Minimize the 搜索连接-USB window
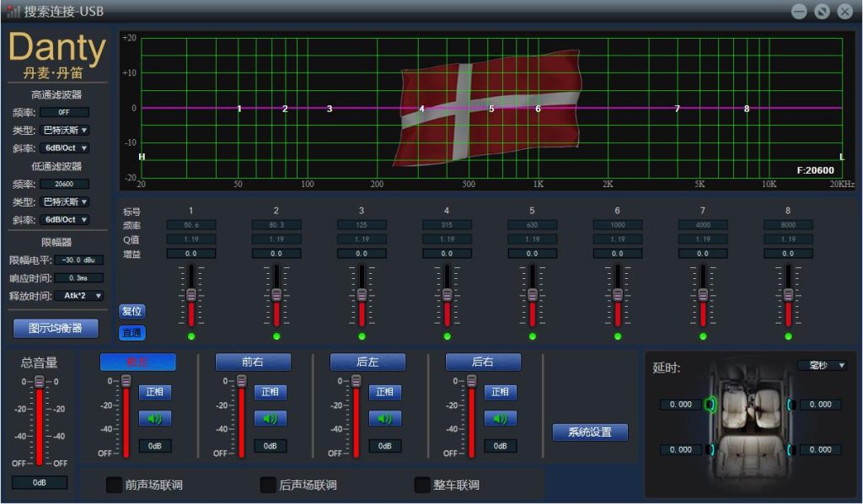 pyautogui.click(x=799, y=11)
